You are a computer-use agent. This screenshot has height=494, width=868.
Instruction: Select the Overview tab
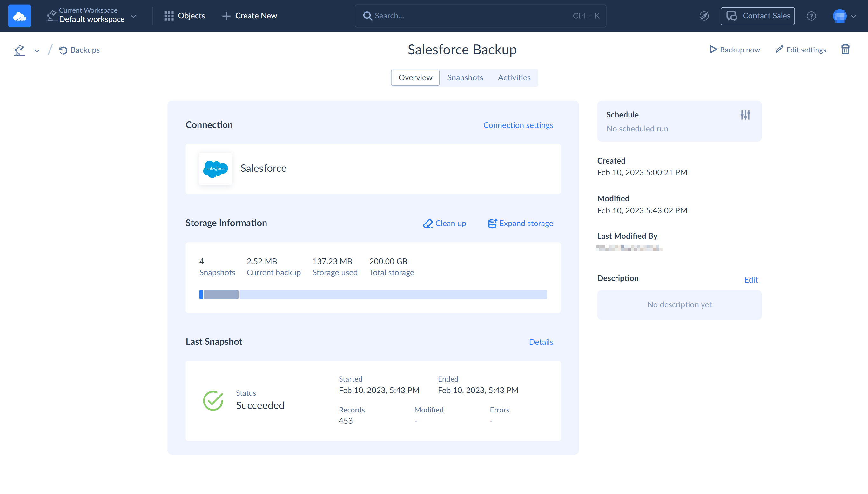[415, 77]
